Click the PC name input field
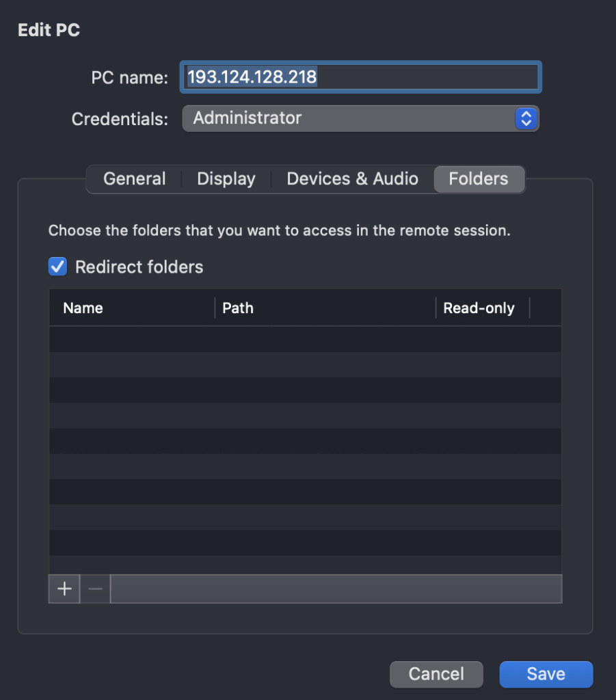The width and height of the screenshot is (616, 700). pyautogui.click(x=361, y=77)
